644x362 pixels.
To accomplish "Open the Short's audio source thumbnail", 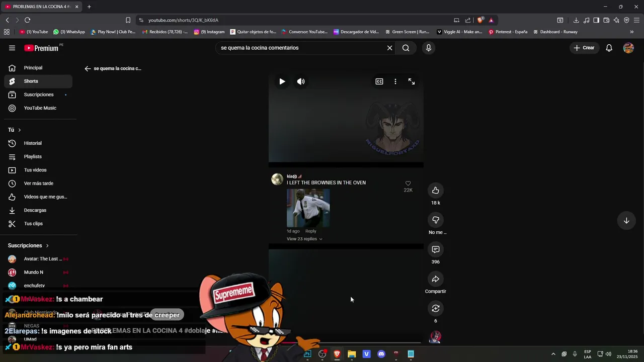I will point(435,337).
